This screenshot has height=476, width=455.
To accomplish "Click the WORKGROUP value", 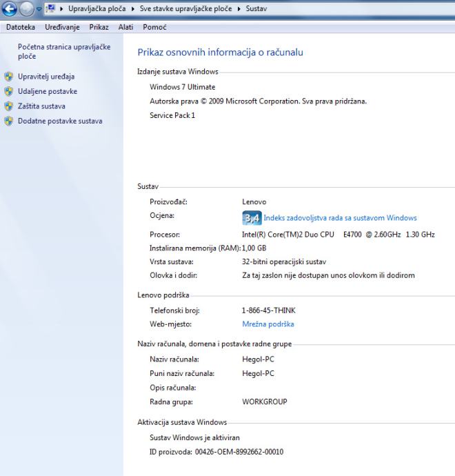I will 265,402.
